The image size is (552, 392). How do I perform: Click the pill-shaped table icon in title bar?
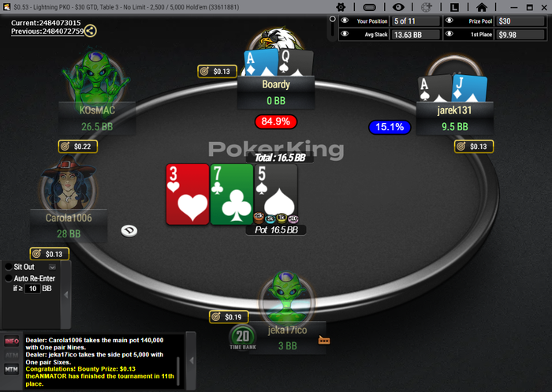coord(369,7)
